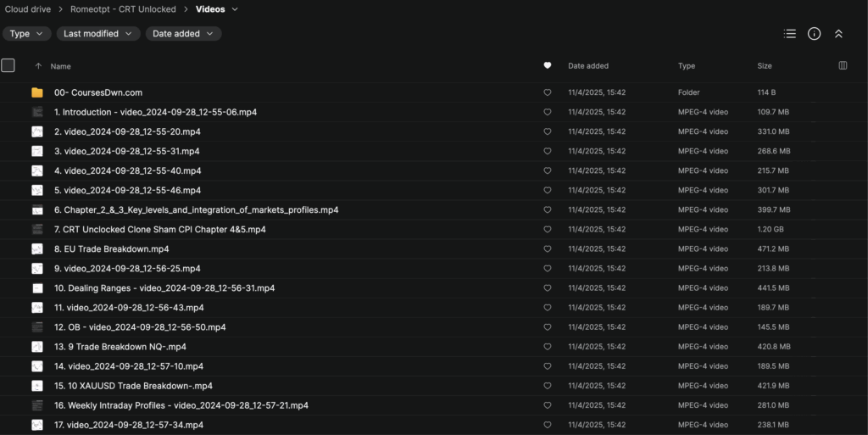This screenshot has width=868, height=435.
Task: Sort by the Size column header
Action: [x=765, y=65]
